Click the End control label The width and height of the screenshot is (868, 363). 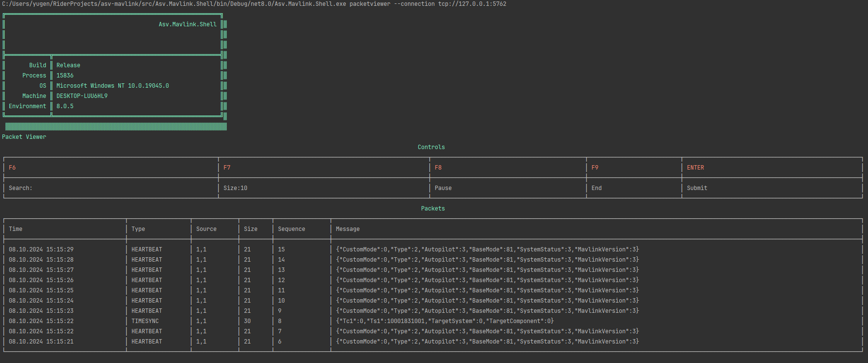click(596, 188)
